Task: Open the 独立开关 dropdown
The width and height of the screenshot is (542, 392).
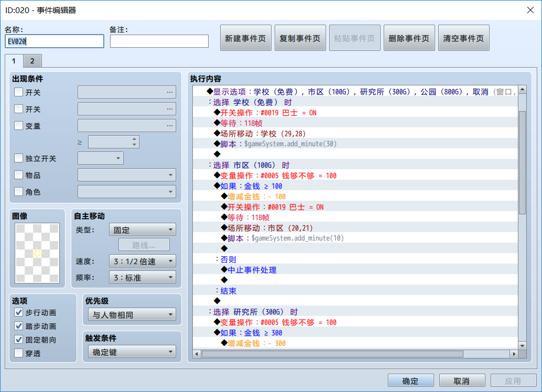Action: click(101, 158)
